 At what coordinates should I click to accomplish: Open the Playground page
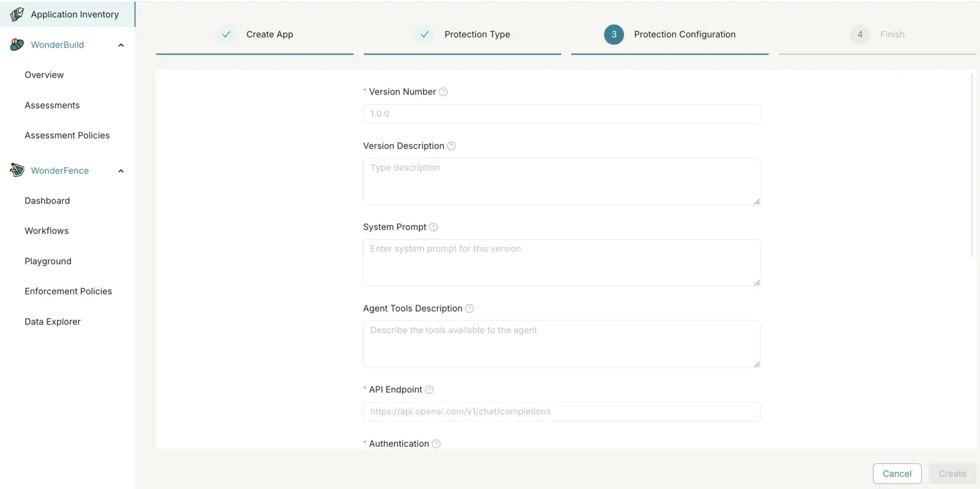[x=48, y=261]
